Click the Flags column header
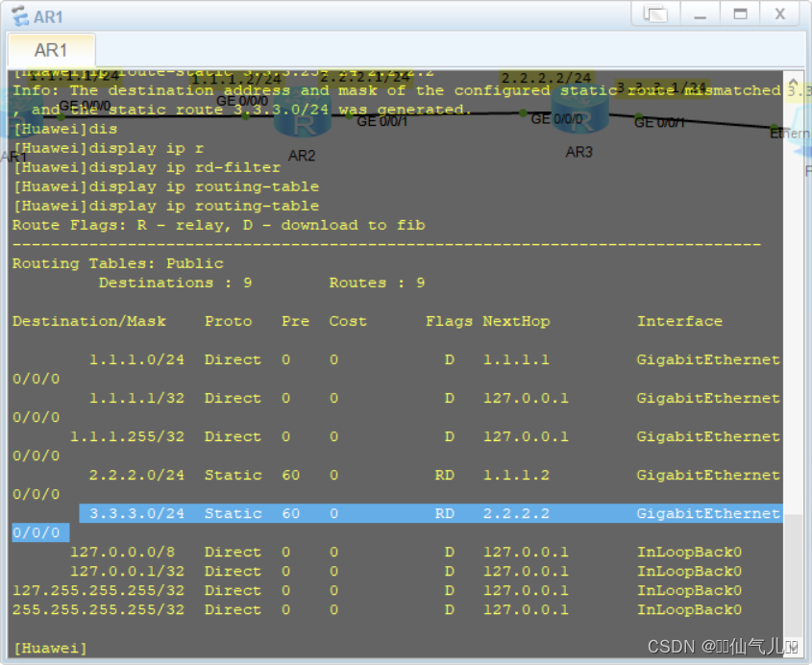 tap(449, 321)
